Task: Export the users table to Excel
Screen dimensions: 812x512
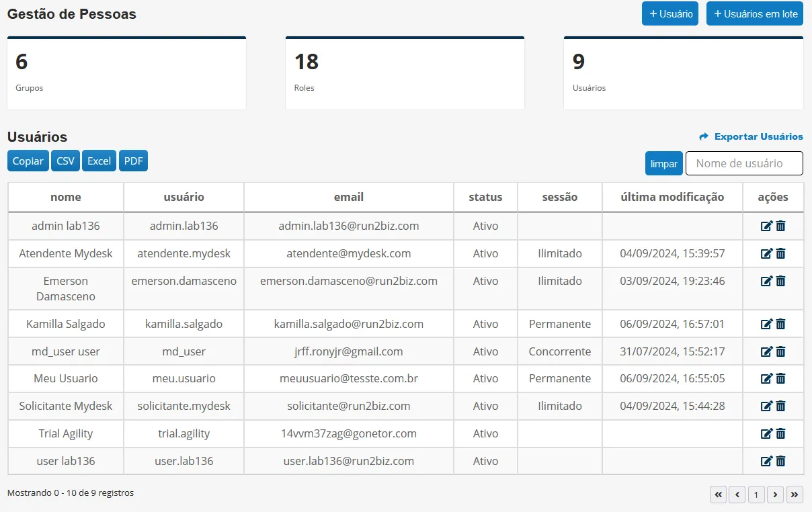Action: pyautogui.click(x=99, y=161)
